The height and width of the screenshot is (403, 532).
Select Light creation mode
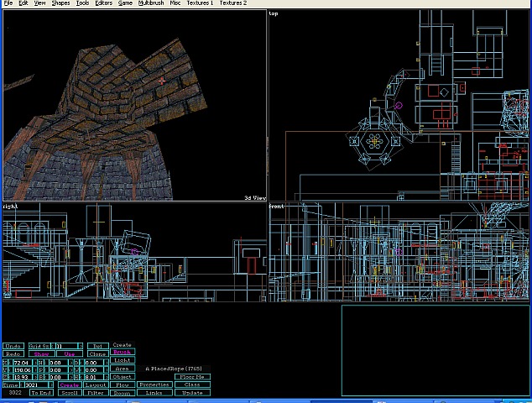(122, 360)
